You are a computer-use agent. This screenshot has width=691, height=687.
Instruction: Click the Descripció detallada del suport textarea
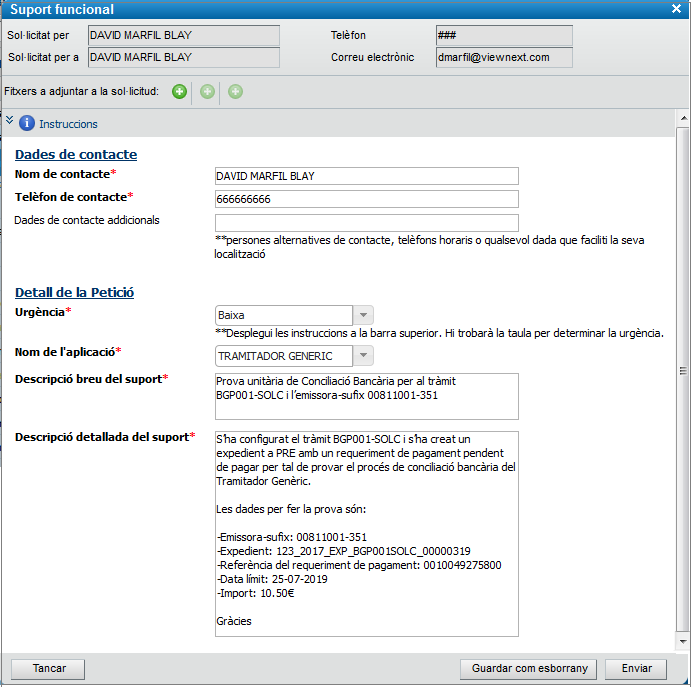(367, 534)
